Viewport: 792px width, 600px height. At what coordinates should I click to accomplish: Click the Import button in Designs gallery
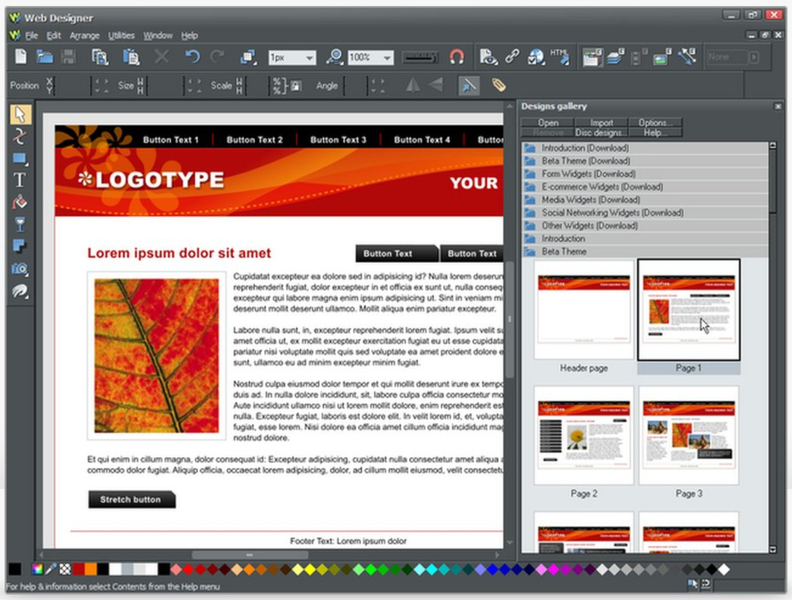pos(601,122)
